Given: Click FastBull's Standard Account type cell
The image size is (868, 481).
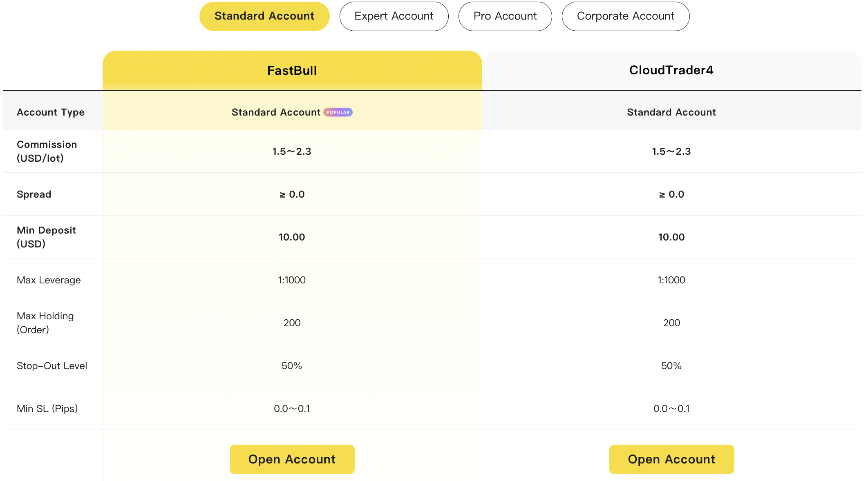Looking at the screenshot, I should (x=292, y=112).
